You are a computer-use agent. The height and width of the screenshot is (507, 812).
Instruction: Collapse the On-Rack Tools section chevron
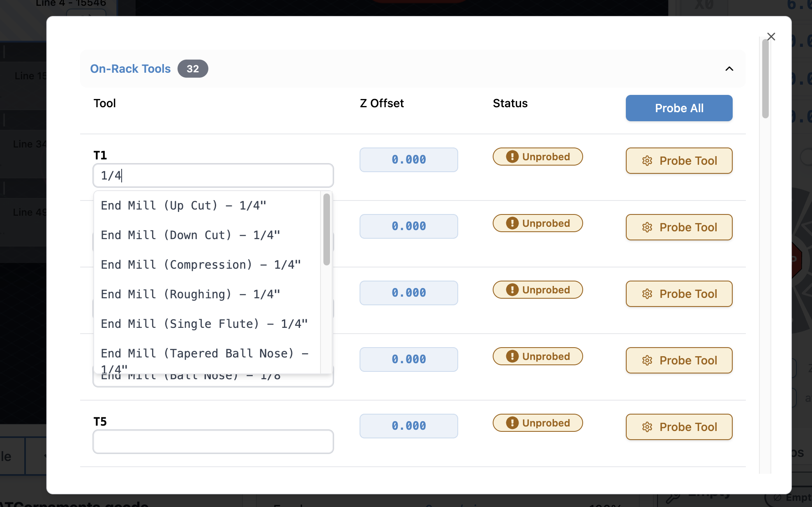coord(729,69)
